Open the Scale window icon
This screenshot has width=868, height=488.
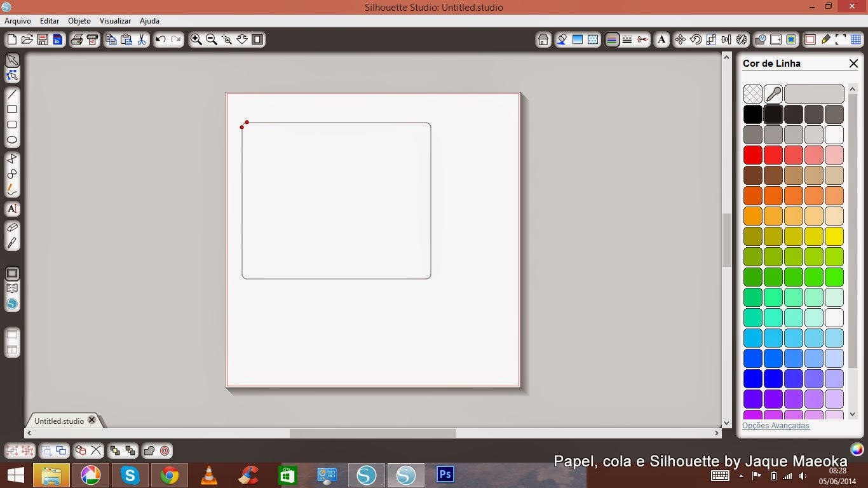pos(711,39)
